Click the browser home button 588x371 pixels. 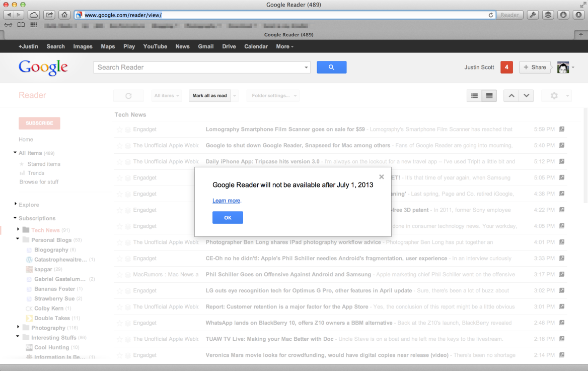pos(64,15)
